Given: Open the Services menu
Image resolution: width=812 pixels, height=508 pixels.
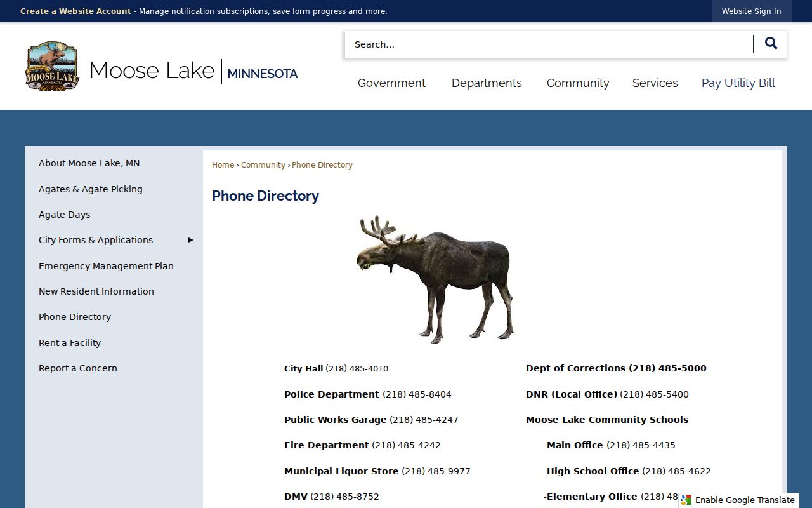Looking at the screenshot, I should click(x=655, y=83).
